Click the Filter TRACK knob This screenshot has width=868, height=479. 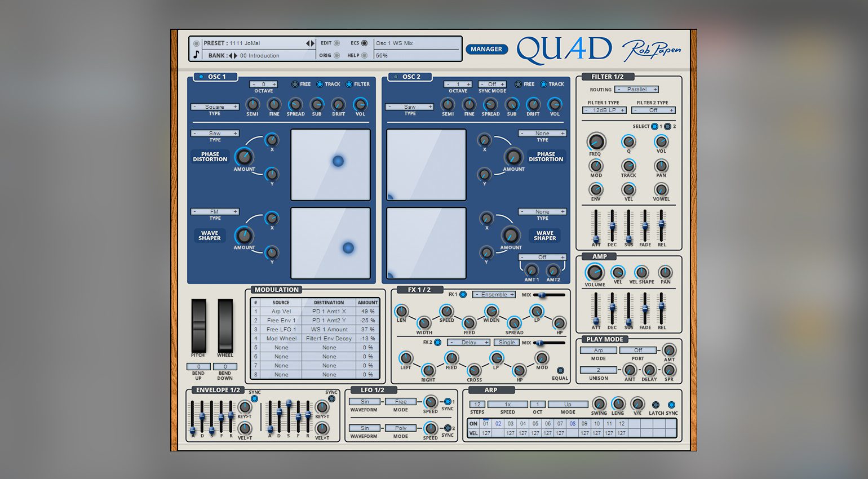(x=628, y=166)
